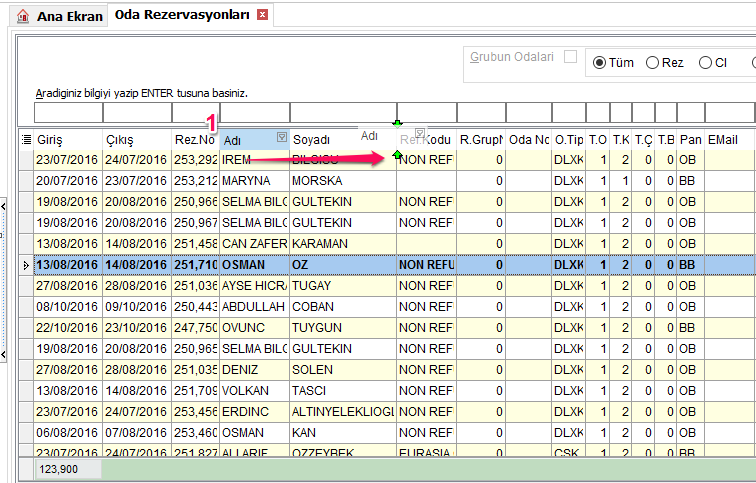Click the current row indicator arrow

[x=26, y=265]
